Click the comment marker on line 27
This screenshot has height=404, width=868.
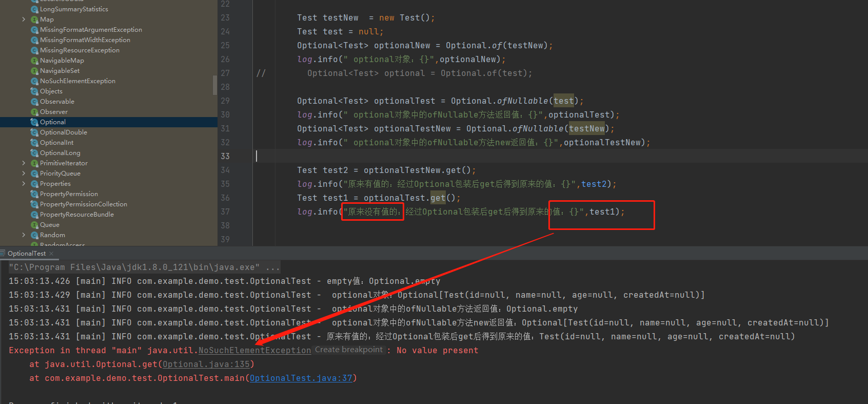point(261,73)
